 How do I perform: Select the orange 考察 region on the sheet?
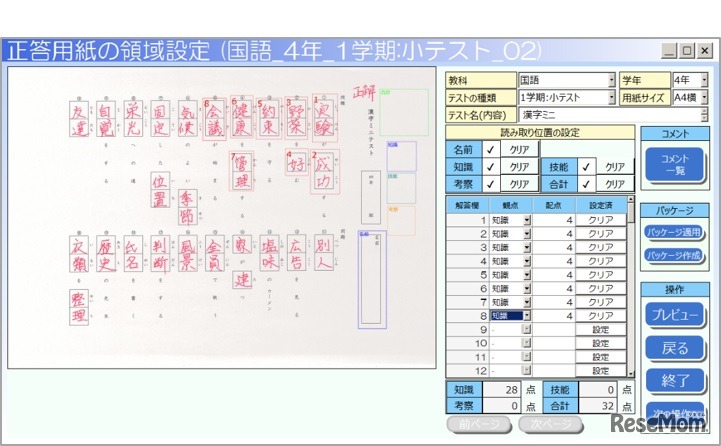[401, 221]
